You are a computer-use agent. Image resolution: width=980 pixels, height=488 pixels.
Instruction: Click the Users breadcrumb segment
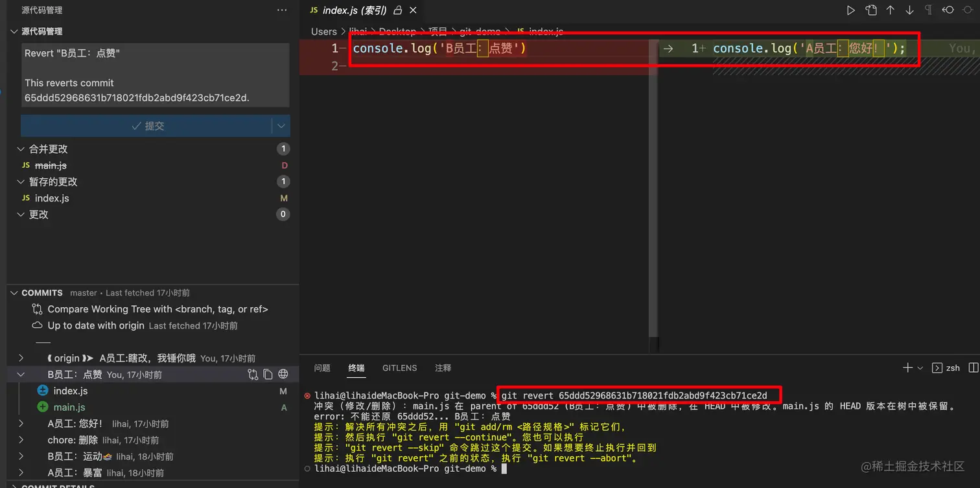pos(324,31)
